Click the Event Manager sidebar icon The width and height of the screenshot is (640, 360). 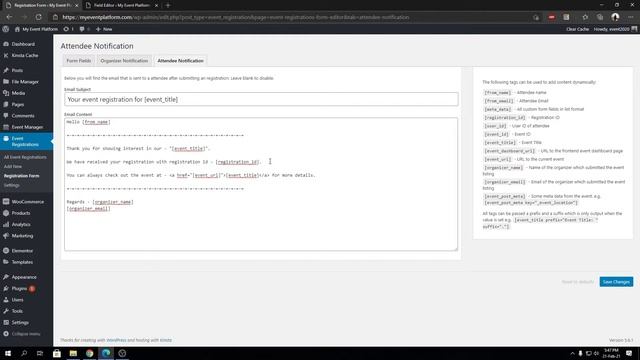(6, 127)
